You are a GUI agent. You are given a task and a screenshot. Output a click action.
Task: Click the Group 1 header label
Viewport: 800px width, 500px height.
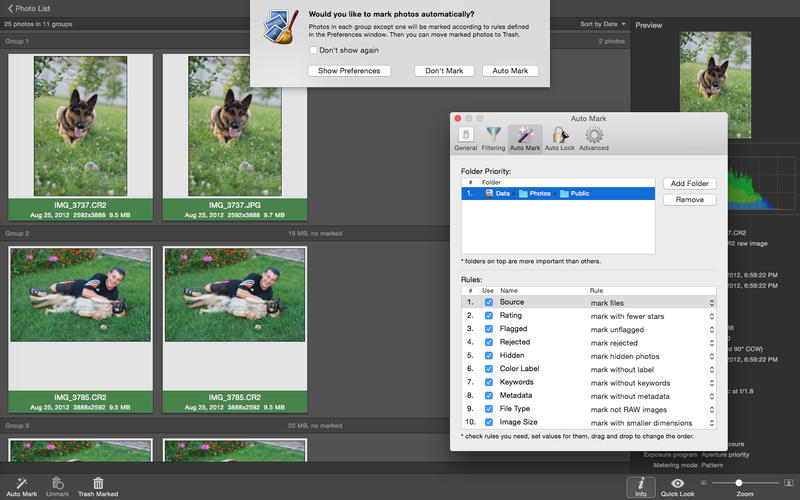coord(17,41)
